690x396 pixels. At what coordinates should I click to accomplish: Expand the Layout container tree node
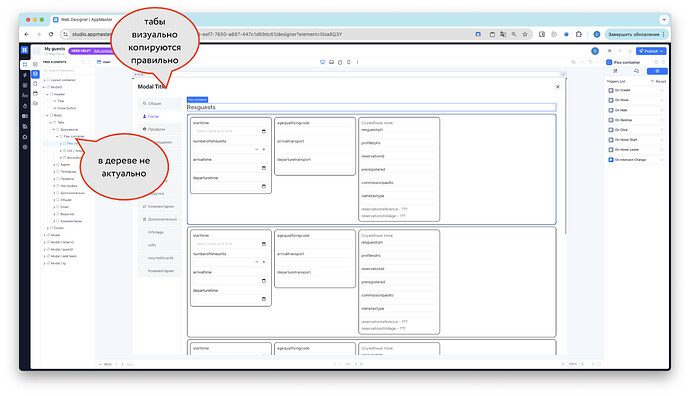tap(44, 80)
